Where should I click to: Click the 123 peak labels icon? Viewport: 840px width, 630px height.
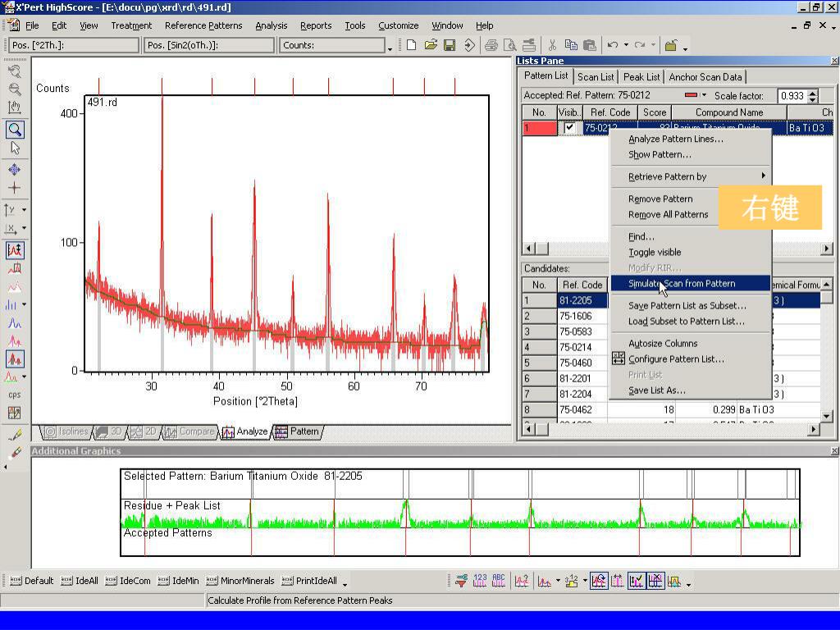(x=480, y=581)
